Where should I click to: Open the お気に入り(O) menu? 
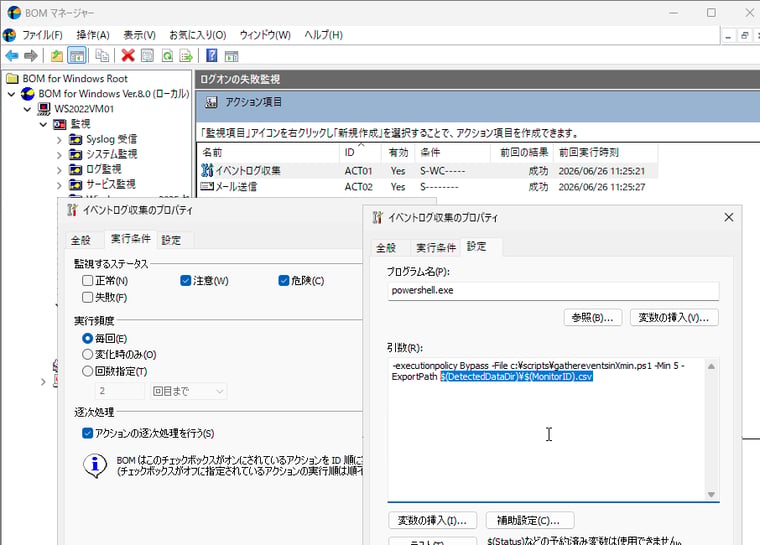click(197, 35)
